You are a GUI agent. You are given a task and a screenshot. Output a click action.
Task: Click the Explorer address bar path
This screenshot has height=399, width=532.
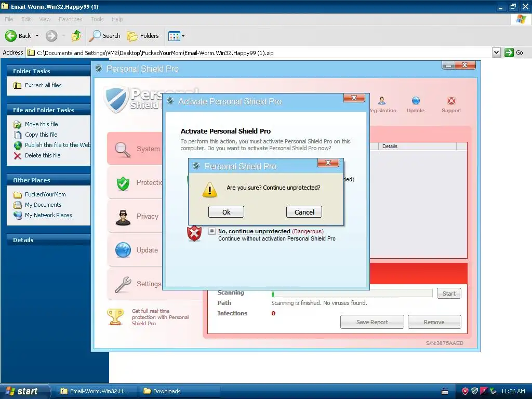155,53
